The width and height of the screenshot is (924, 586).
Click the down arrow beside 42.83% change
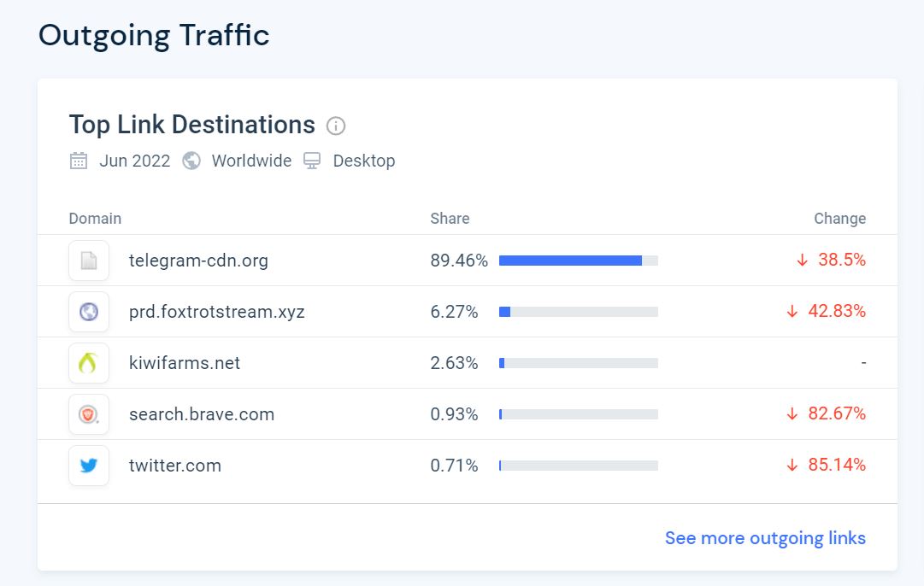792,311
